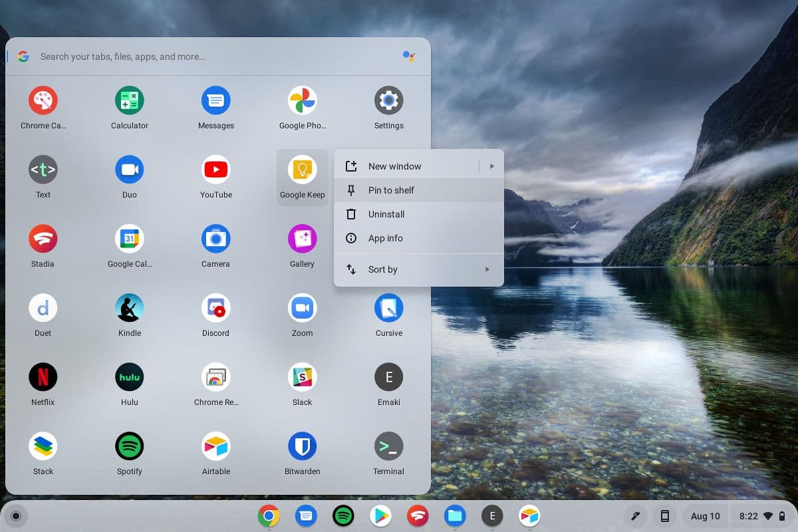Image resolution: width=798 pixels, height=532 pixels.
Task: Launch the Terminal app
Action: 388,452
